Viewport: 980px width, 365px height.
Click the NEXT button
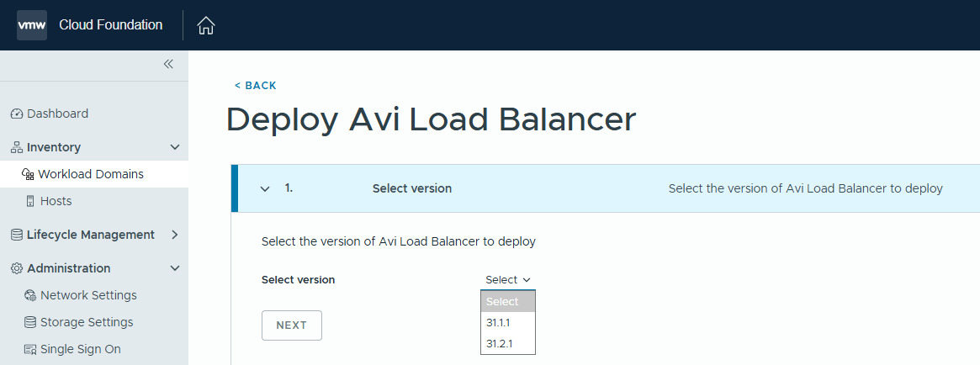pyautogui.click(x=292, y=325)
